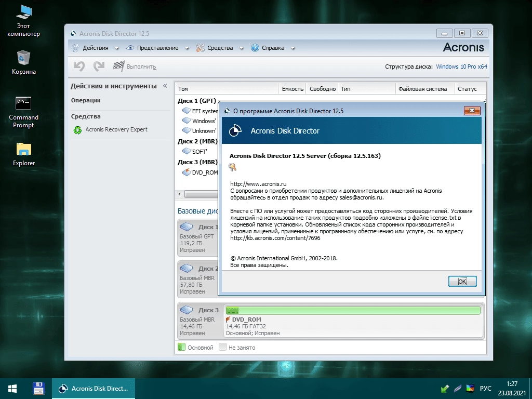Close the О программе dialog
This screenshot has height=399, width=532.
coord(472,111)
